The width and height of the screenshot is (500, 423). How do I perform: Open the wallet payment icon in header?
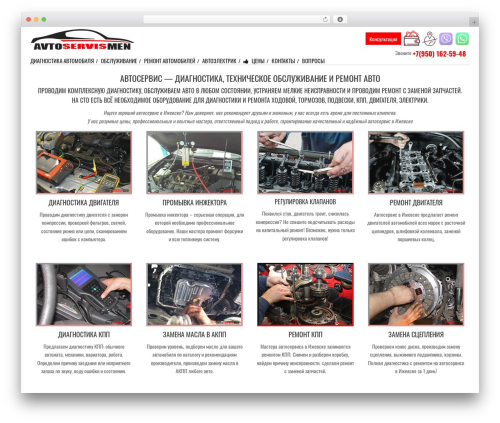[412, 39]
